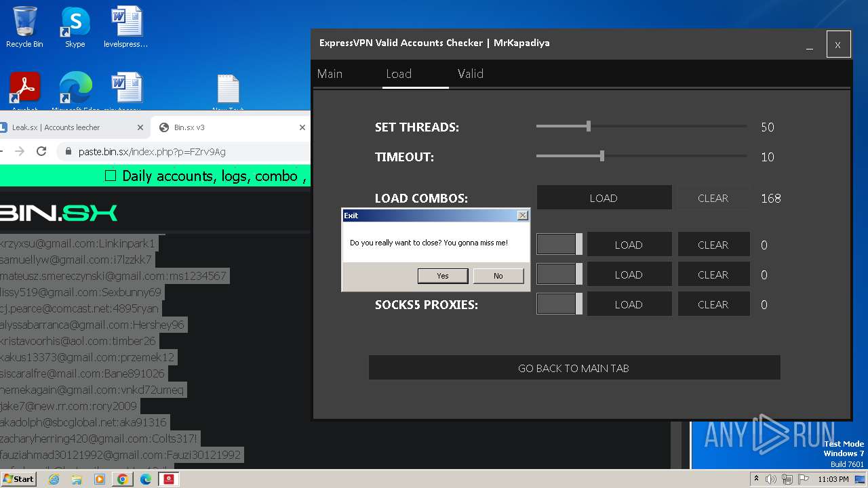The image size is (868, 488).
Task: Click the Start button on the taskbar
Action: click(18, 479)
